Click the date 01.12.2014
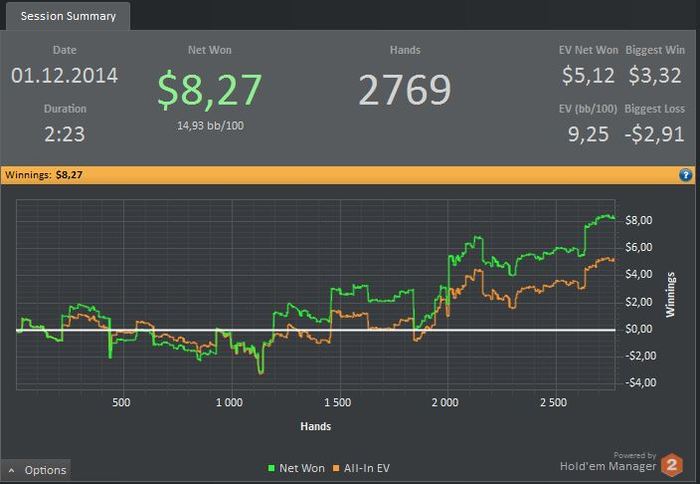 coord(65,75)
